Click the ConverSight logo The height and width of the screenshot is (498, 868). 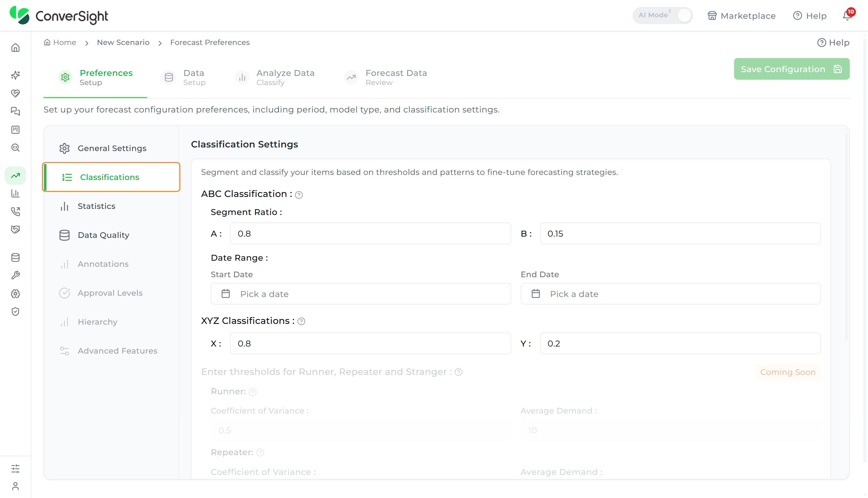pos(59,15)
